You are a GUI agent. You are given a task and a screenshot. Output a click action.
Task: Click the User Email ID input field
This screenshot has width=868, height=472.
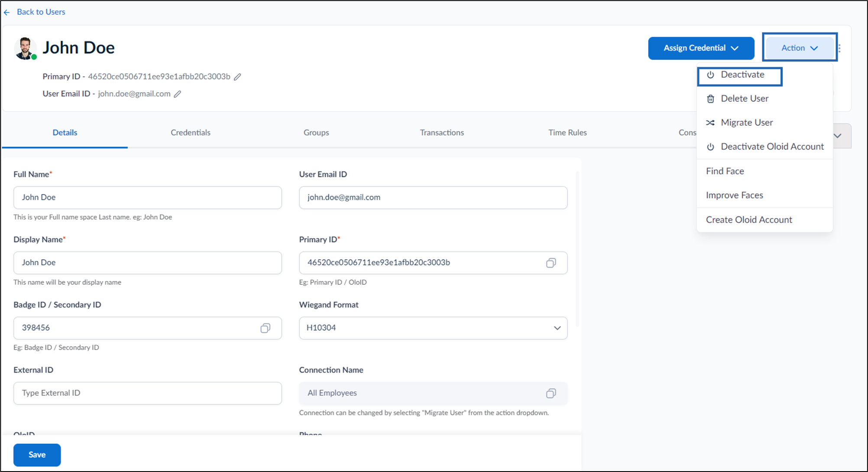pyautogui.click(x=433, y=198)
